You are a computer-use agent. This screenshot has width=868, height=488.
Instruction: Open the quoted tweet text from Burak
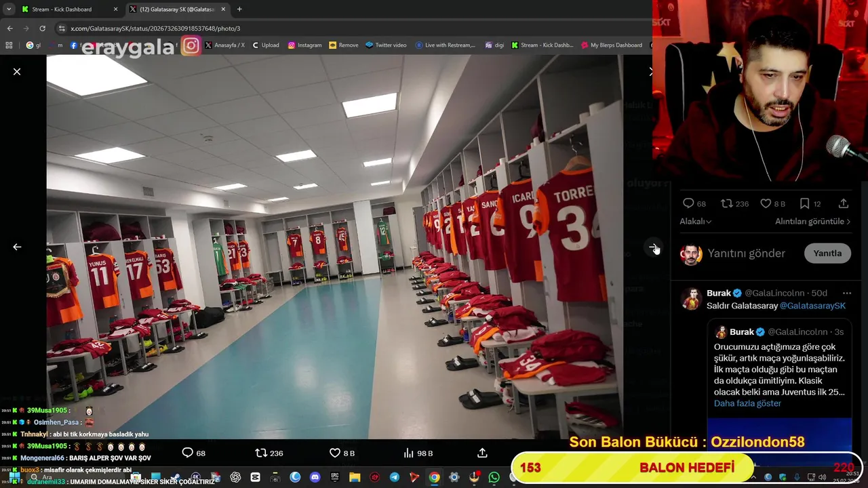coord(779,369)
